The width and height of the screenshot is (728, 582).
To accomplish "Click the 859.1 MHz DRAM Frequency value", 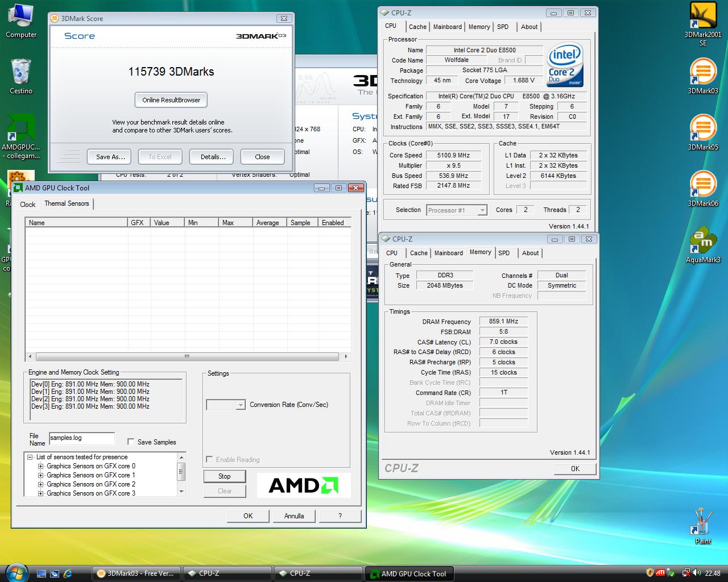I will pos(503,321).
